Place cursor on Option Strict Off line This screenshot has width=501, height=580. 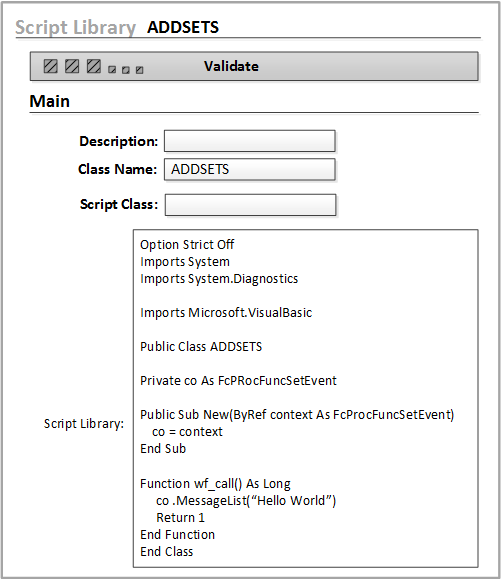(x=187, y=245)
